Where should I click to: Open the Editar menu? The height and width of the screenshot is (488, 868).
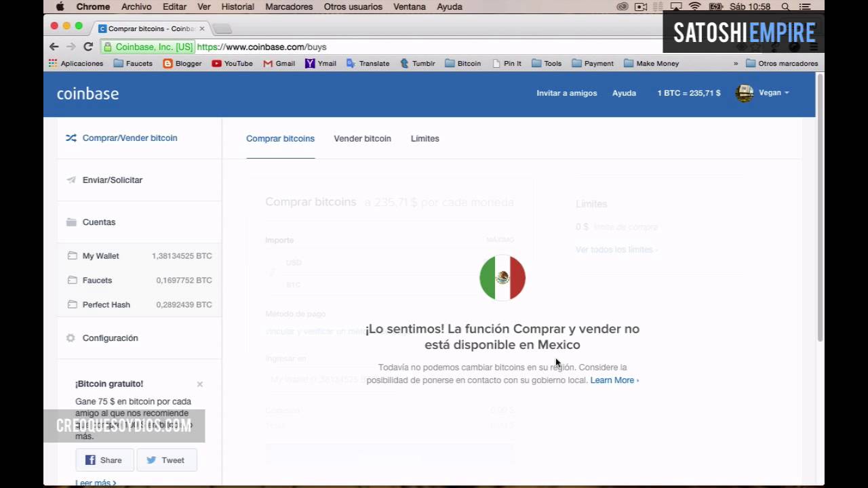[x=174, y=7]
